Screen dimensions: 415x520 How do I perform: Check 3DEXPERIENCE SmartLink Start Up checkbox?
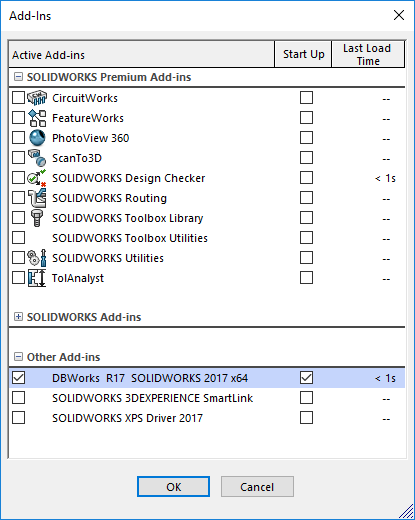point(306,398)
